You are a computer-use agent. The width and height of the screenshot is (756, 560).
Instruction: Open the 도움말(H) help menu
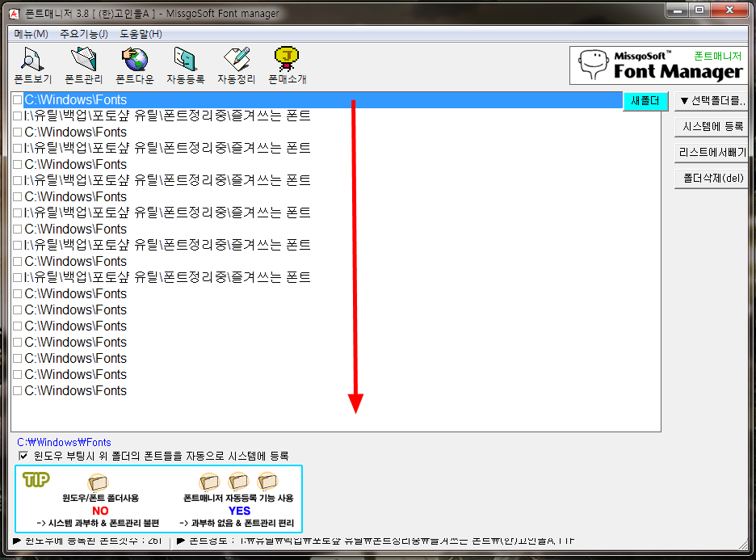[141, 34]
